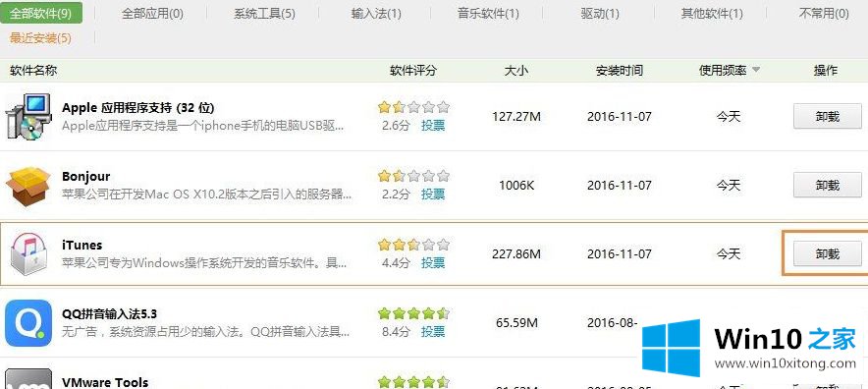Image resolution: width=868 pixels, height=389 pixels.
Task: Toggle 使用频率 sort arrow
Action: pyautogui.click(x=756, y=71)
